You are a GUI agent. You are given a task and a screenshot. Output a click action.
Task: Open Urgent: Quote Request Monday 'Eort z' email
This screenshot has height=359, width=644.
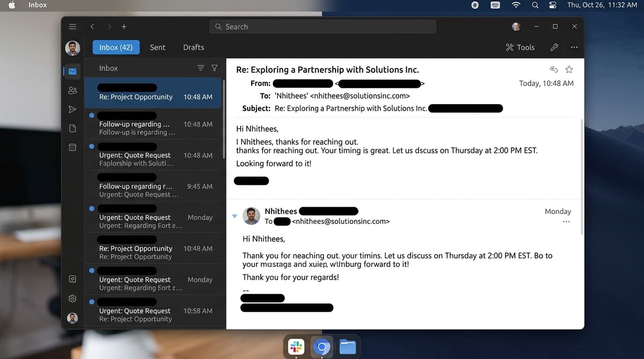coord(153,279)
